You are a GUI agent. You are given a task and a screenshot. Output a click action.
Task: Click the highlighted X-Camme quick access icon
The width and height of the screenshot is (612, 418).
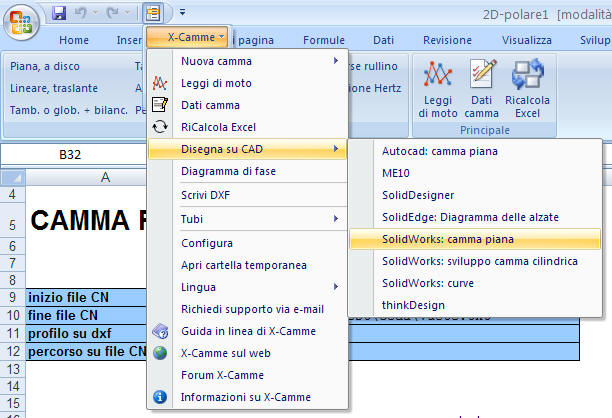coord(153,13)
